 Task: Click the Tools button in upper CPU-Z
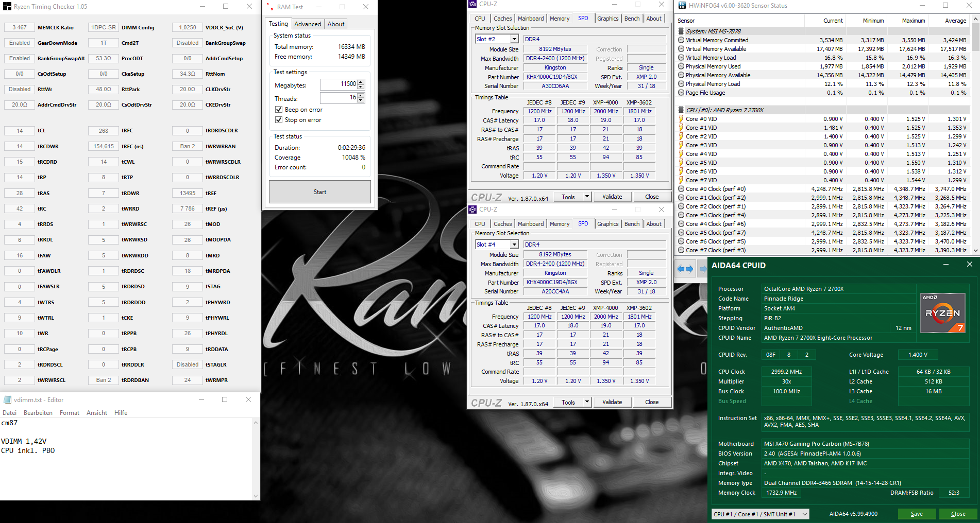[568, 197]
